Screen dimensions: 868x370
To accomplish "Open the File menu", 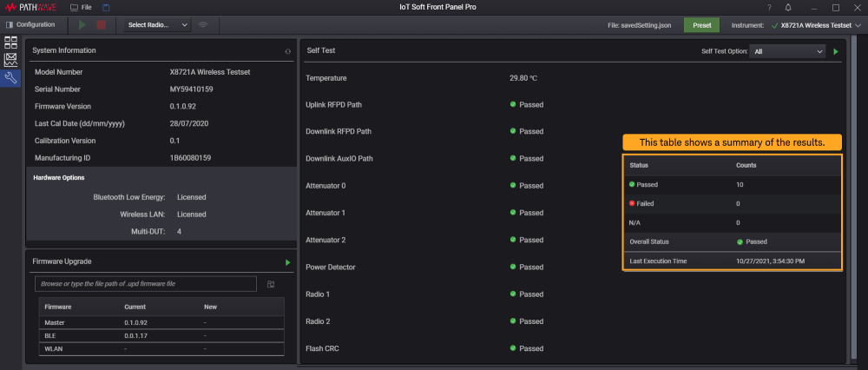I will coord(81,7).
